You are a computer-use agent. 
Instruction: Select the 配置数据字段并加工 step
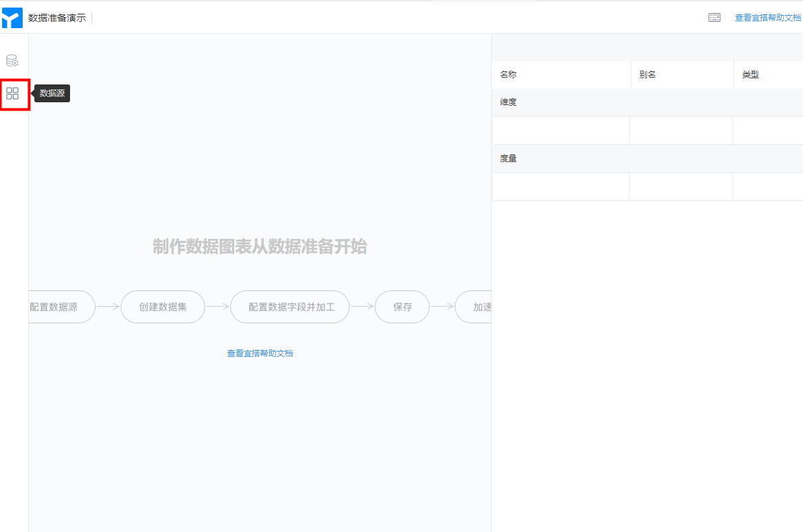point(290,307)
